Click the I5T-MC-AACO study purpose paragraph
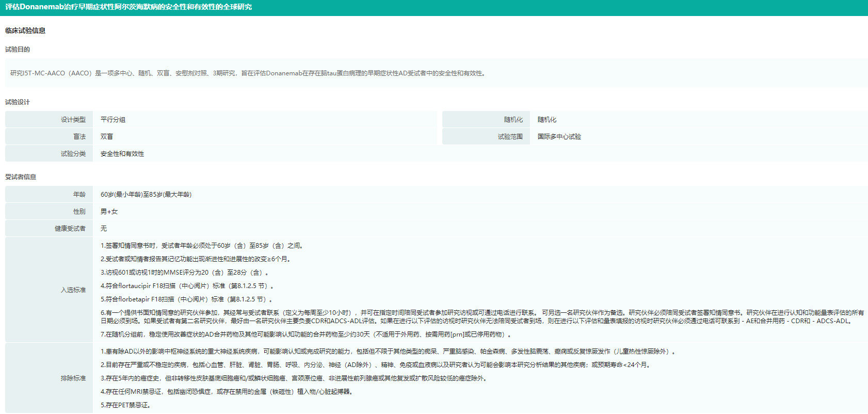Image resolution: width=868 pixels, height=414 pixels. point(248,73)
